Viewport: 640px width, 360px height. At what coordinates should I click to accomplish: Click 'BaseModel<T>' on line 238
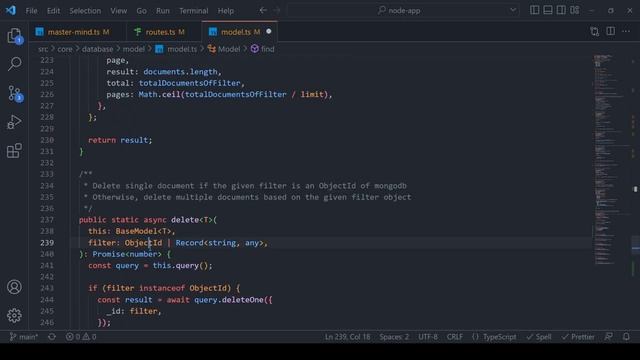[x=143, y=231]
